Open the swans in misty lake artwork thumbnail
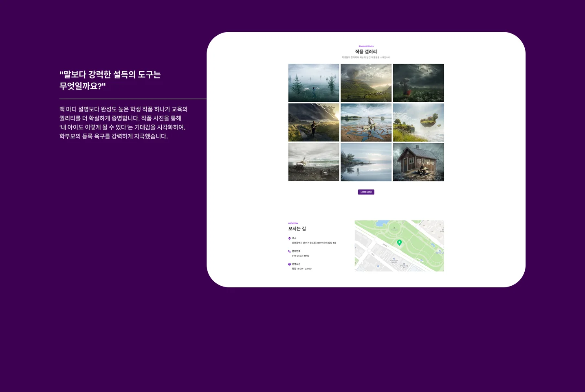The image size is (585, 392). click(x=314, y=83)
